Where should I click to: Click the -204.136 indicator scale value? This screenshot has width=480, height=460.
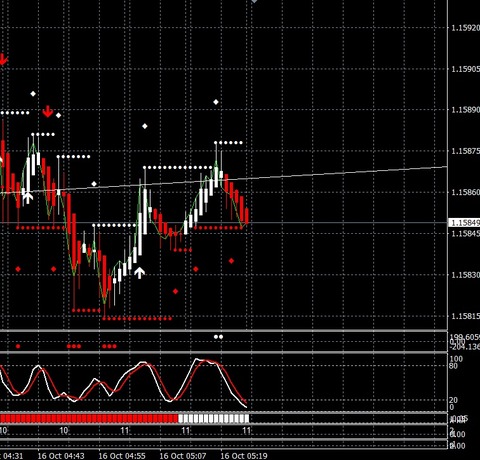coord(465,347)
